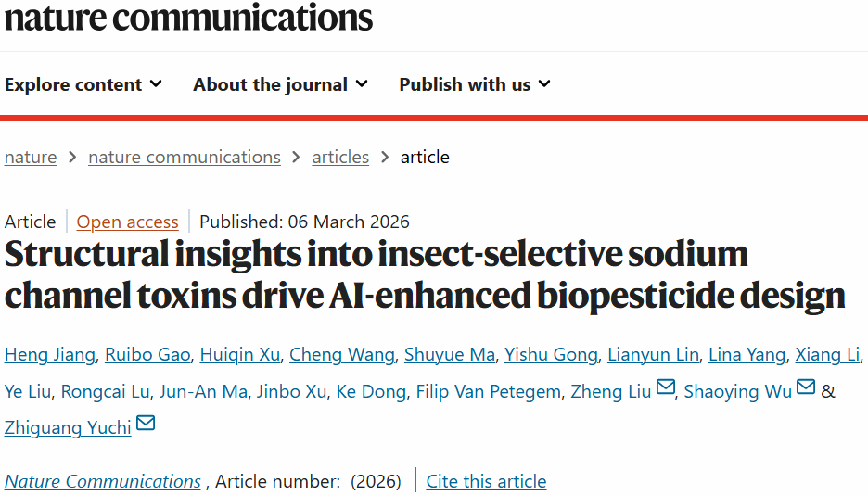Viewport: 868px width, 495px height.
Task: Click the email envelope icon beside Shaoying Wu
Action: tap(806, 388)
